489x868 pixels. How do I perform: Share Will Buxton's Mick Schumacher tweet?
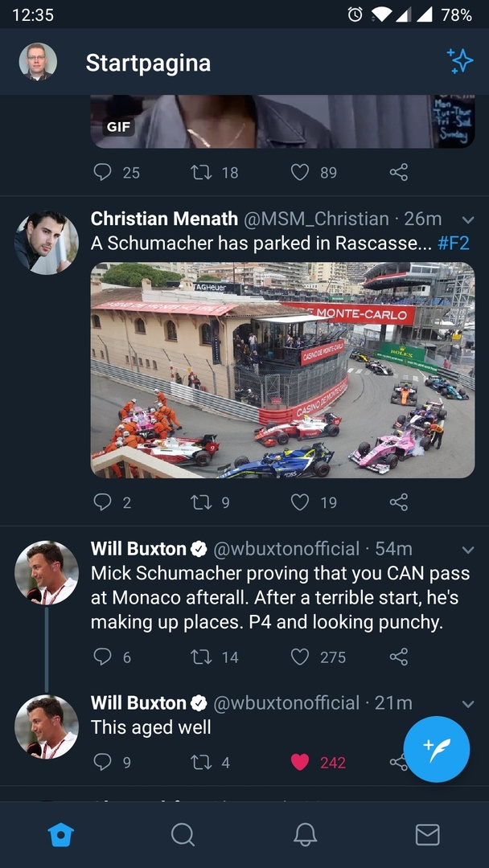399,657
